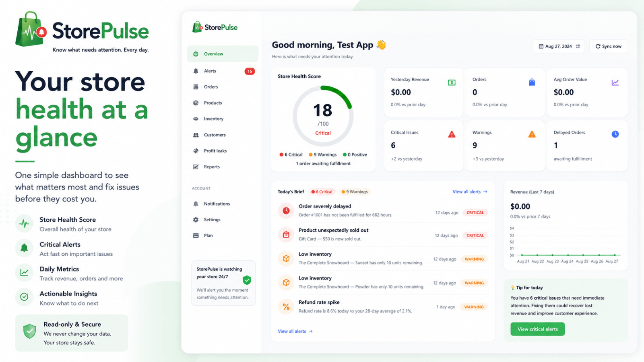Click the large StorePulse logo on the left banner
This screenshot has width=644, height=362.
(82, 31)
